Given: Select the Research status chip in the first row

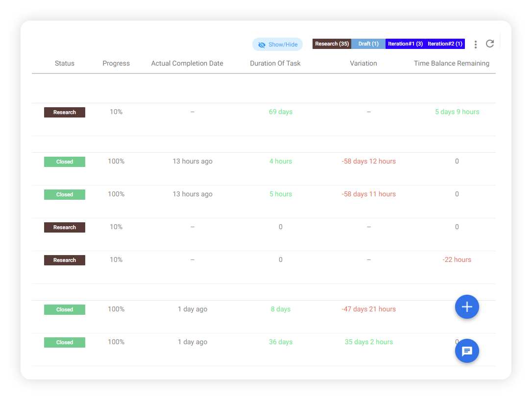Looking at the screenshot, I should point(64,112).
